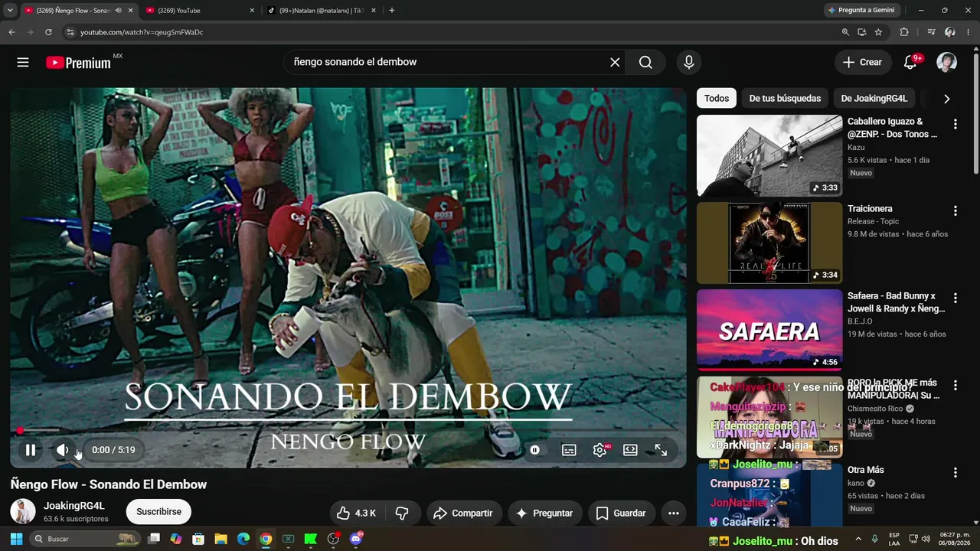This screenshot has width=980, height=551.
Task: Open YouTube notifications bell
Action: tap(910, 62)
